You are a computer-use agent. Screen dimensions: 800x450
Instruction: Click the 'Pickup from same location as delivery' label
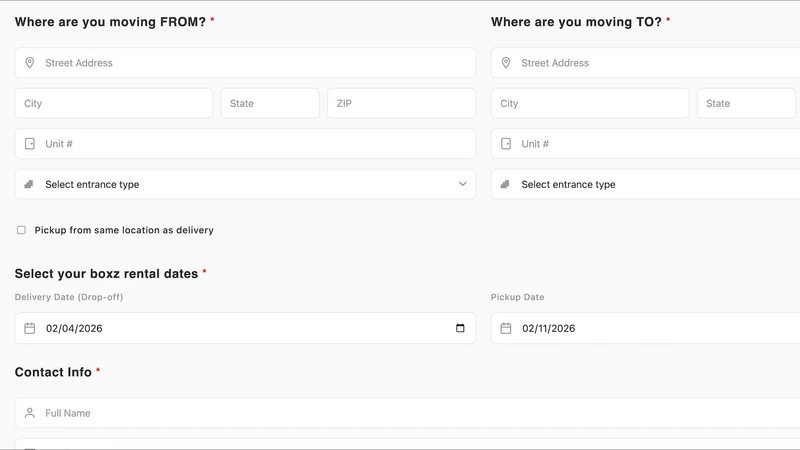click(124, 230)
